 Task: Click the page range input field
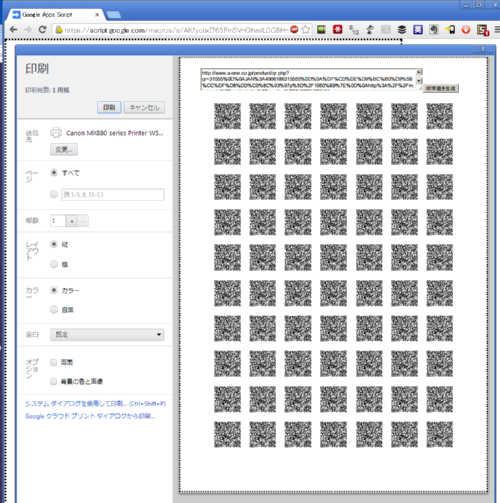(113, 194)
